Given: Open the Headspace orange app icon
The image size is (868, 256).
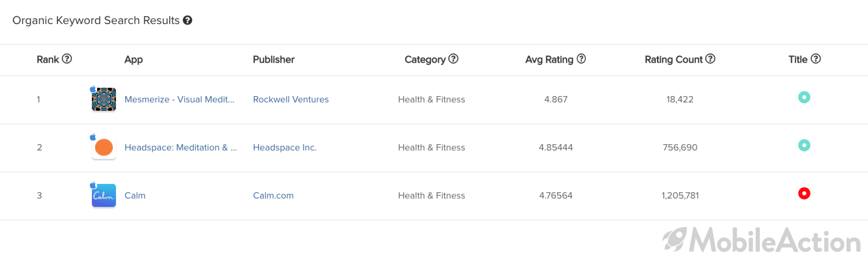Looking at the screenshot, I should pyautogui.click(x=104, y=147).
